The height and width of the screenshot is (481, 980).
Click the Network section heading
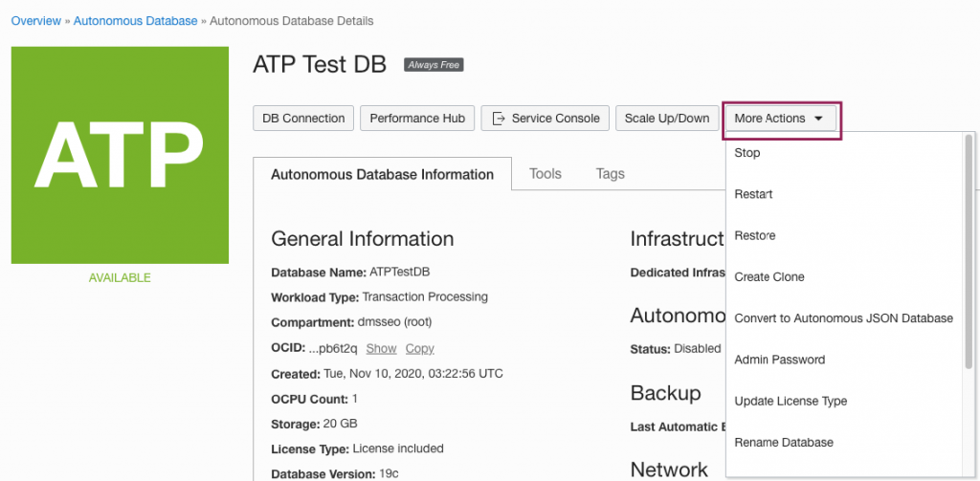pyautogui.click(x=669, y=470)
